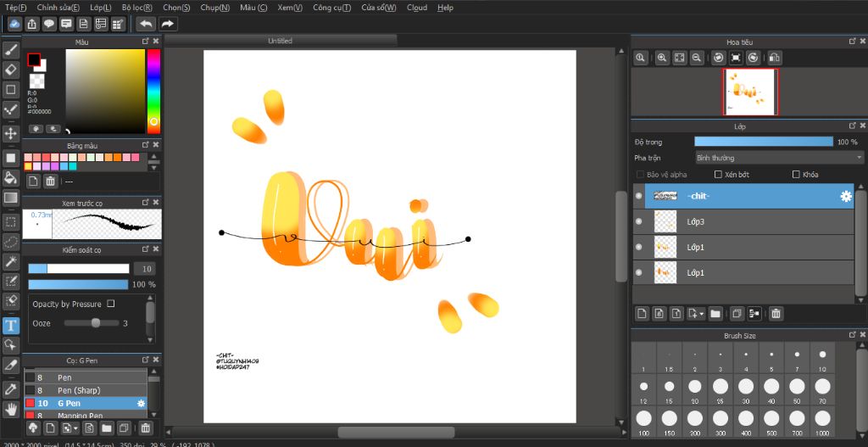Select the Text tool
Screen dimensions: 868x447
(x=10, y=325)
